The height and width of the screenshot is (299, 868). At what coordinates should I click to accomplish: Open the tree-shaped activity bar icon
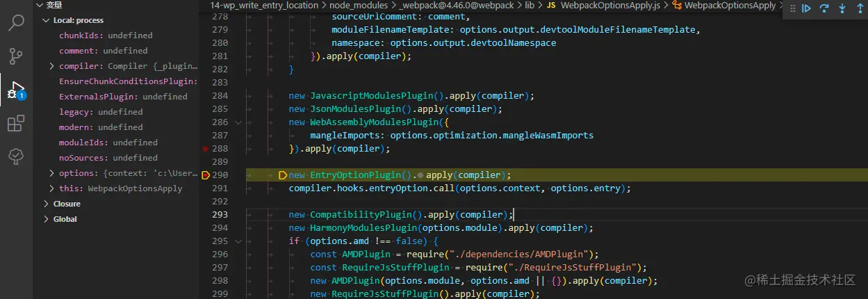tap(16, 157)
